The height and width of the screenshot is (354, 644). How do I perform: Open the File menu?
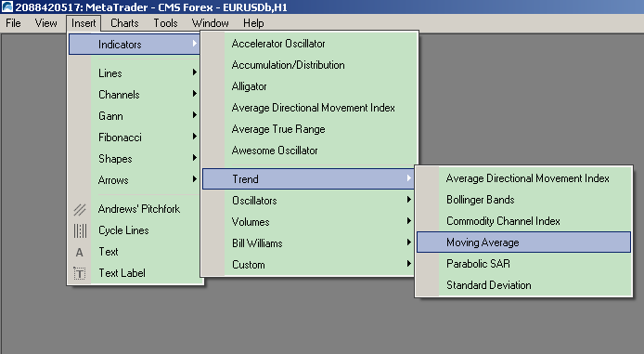13,23
